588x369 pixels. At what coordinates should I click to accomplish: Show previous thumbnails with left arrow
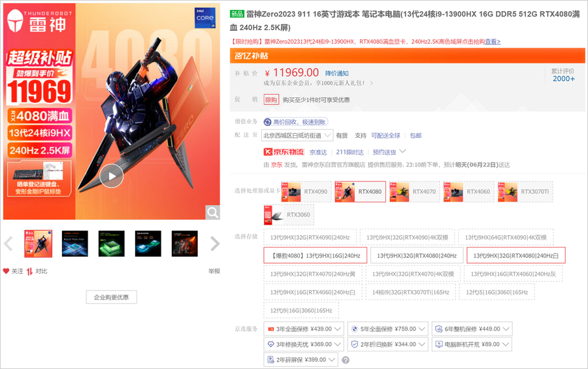[x=8, y=244]
